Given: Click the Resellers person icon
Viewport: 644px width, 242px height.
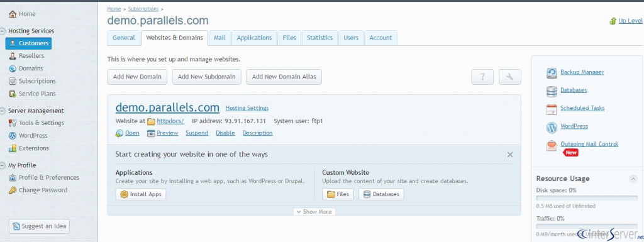Looking at the screenshot, I should pyautogui.click(x=13, y=56).
